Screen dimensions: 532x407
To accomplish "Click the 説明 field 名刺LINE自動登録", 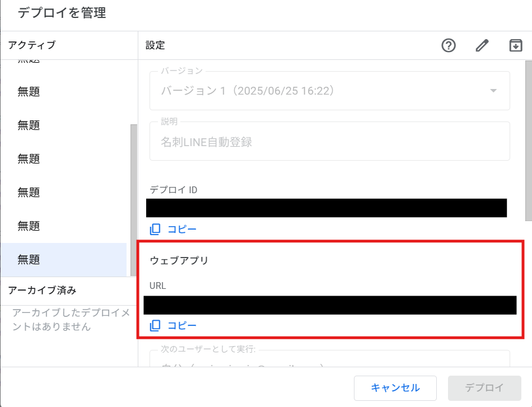I will [x=330, y=142].
